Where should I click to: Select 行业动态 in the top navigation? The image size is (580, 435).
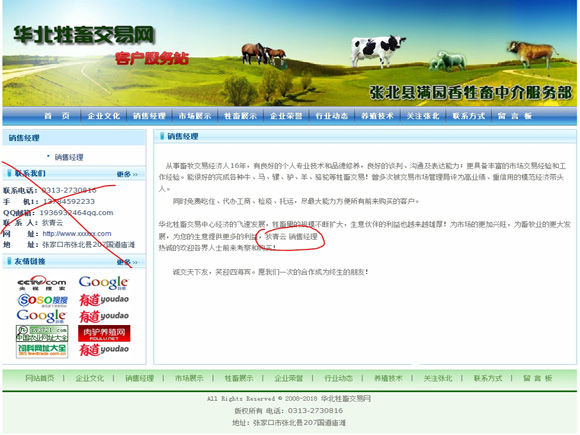pyautogui.click(x=332, y=116)
